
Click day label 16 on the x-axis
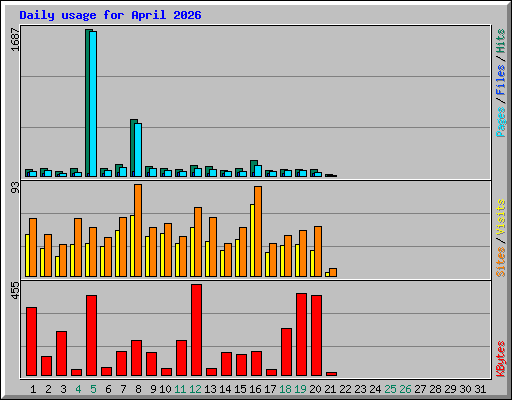coord(255,389)
